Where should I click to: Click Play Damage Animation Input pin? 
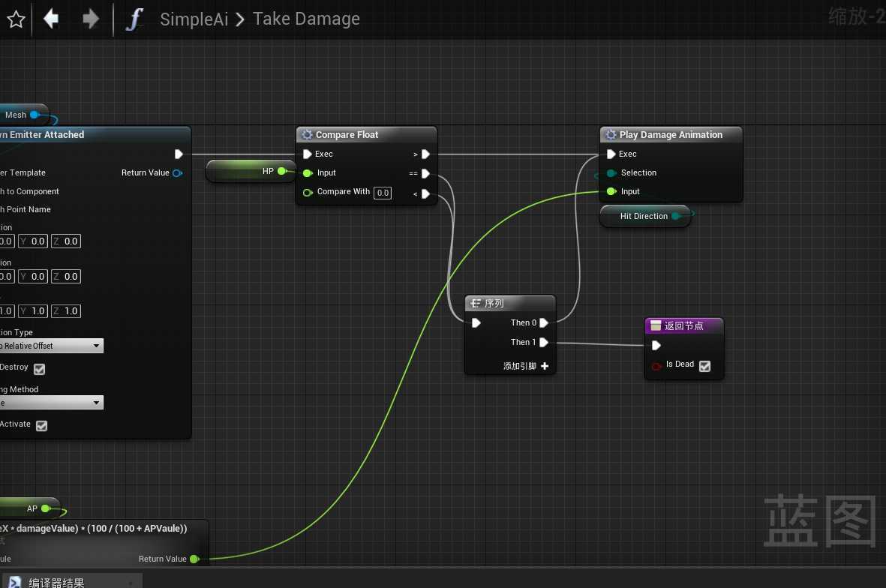(611, 191)
